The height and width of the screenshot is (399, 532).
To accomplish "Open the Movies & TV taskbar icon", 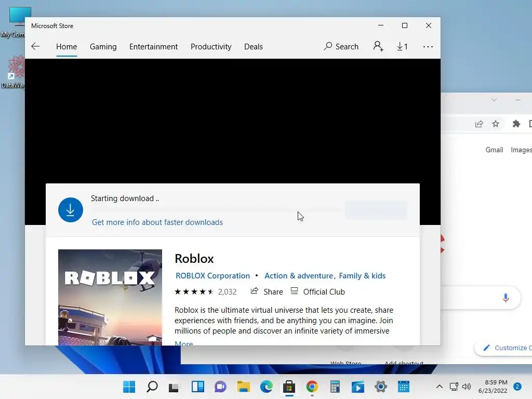I will pos(358,387).
